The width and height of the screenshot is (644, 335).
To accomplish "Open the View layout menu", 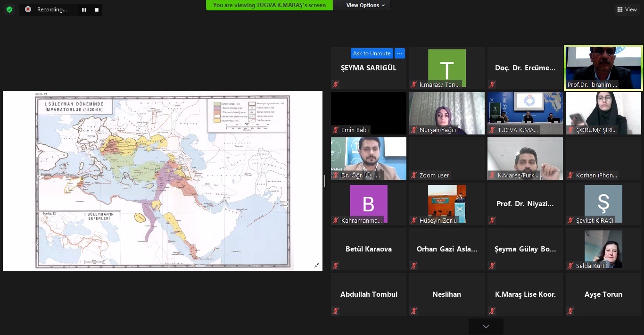I will tap(627, 9).
